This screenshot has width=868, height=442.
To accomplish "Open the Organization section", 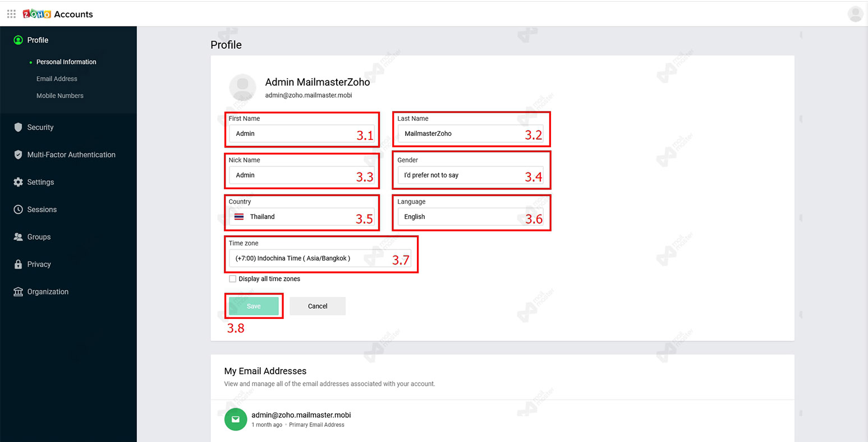I will coord(48,292).
